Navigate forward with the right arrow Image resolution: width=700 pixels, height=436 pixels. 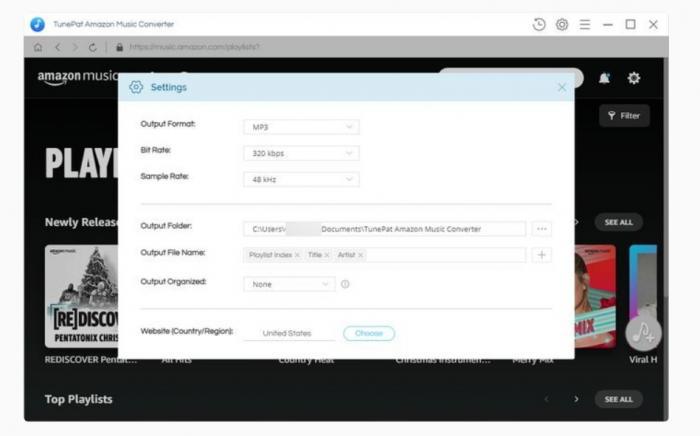tap(75, 47)
